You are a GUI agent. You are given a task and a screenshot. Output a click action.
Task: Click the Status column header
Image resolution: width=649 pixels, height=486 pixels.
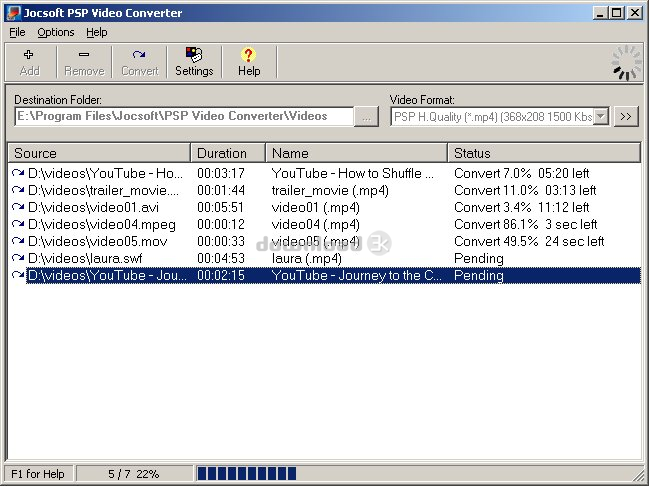pos(543,153)
